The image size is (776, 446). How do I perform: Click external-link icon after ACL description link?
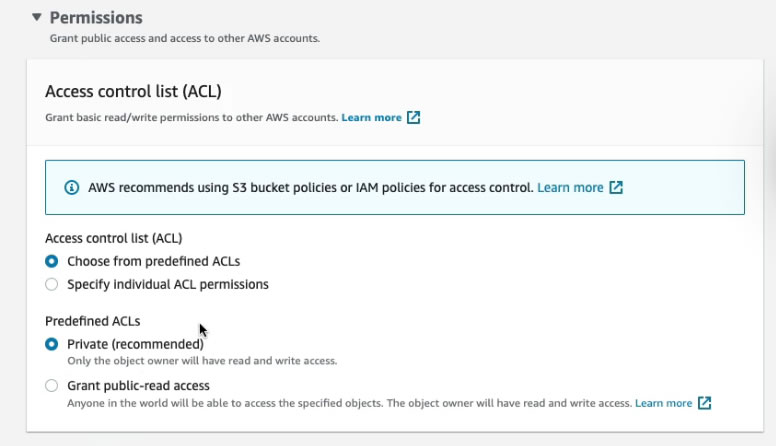[413, 118]
